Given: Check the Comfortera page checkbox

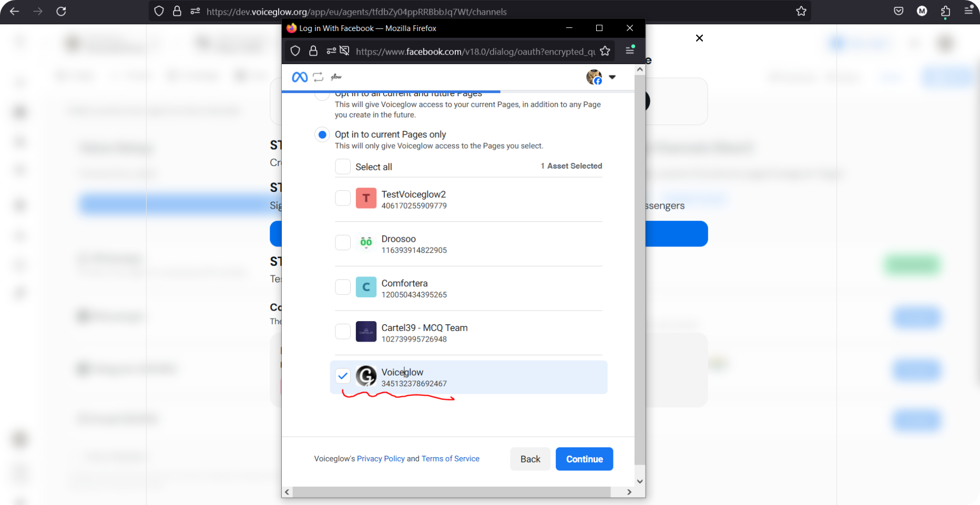Looking at the screenshot, I should click(343, 287).
